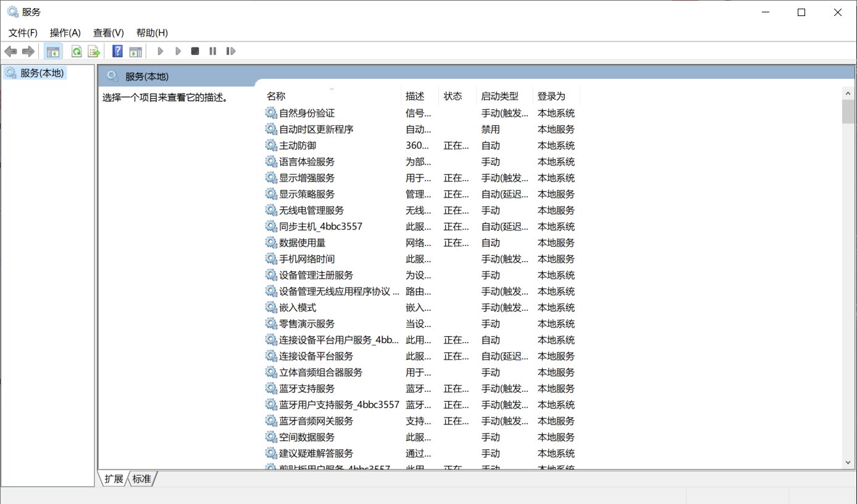857x504 pixels.
Task: Switch to the 扩展 tab
Action: coord(114,479)
